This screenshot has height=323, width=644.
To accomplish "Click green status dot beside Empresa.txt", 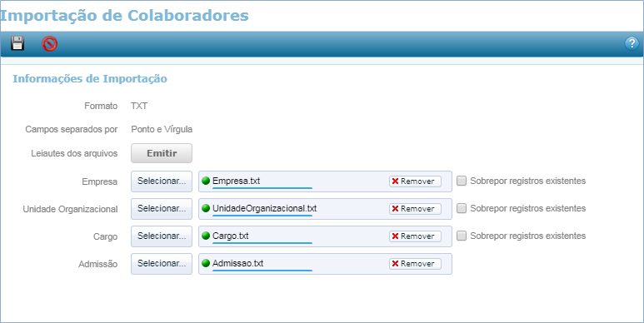I will pos(206,181).
